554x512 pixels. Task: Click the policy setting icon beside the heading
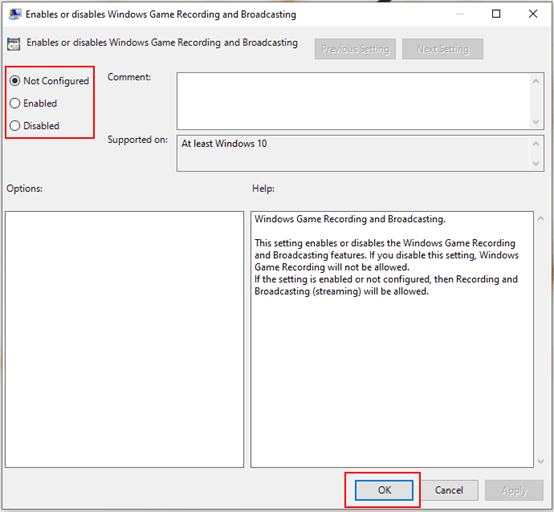[14, 44]
